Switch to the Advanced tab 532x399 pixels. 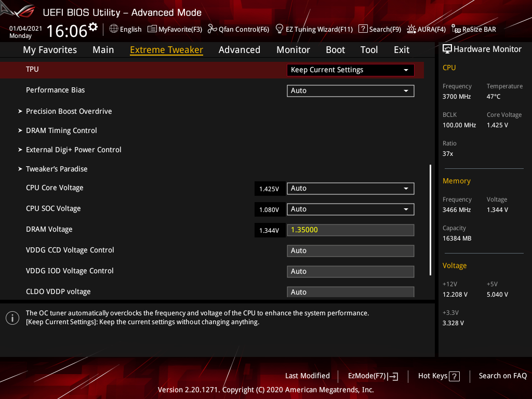239,50
